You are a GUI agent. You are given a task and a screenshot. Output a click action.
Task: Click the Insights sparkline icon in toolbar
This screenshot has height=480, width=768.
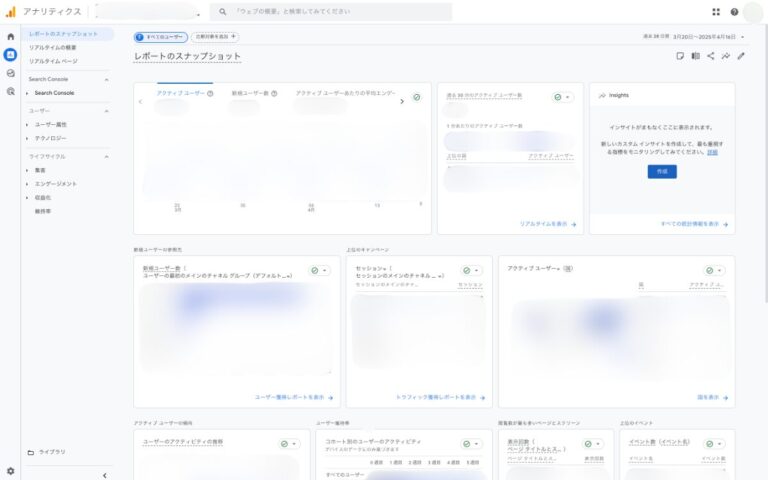[726, 56]
